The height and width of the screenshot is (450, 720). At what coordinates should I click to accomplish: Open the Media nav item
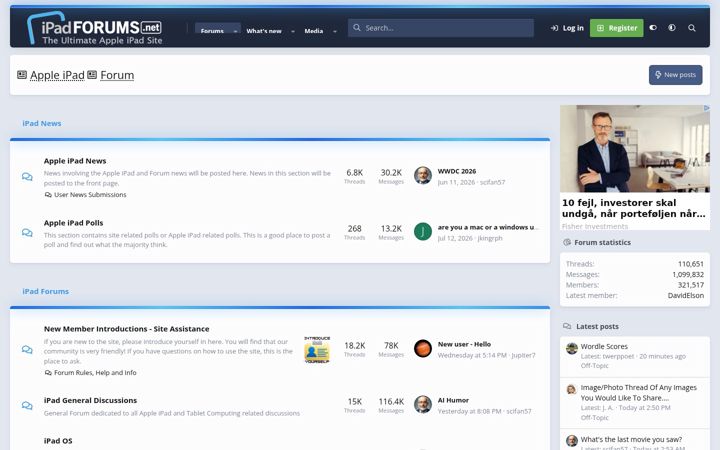click(x=314, y=31)
